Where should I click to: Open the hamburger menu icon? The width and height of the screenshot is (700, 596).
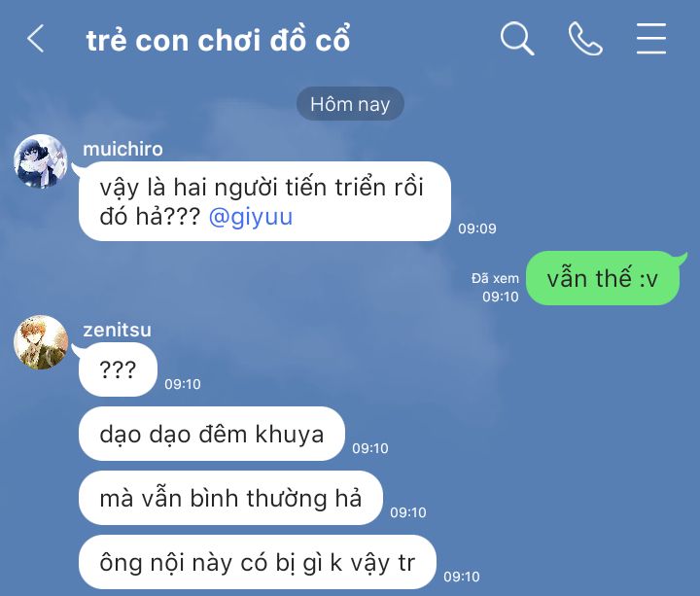(650, 39)
